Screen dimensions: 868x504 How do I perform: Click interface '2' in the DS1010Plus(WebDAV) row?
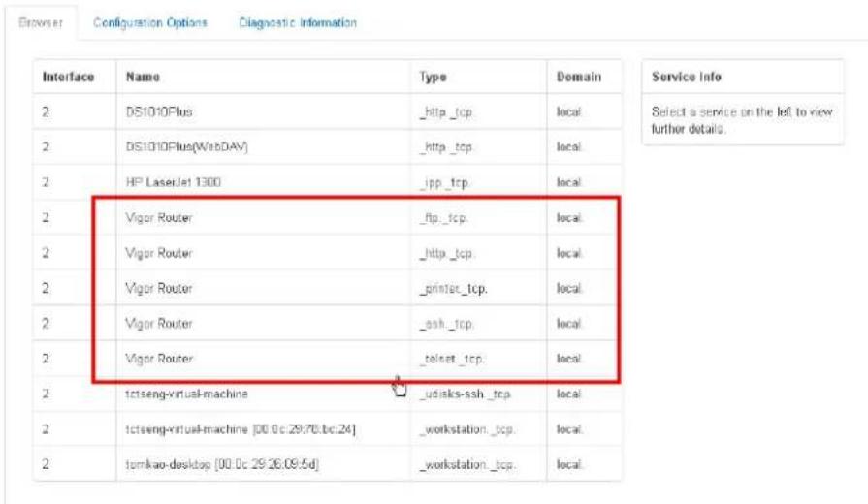click(x=46, y=147)
